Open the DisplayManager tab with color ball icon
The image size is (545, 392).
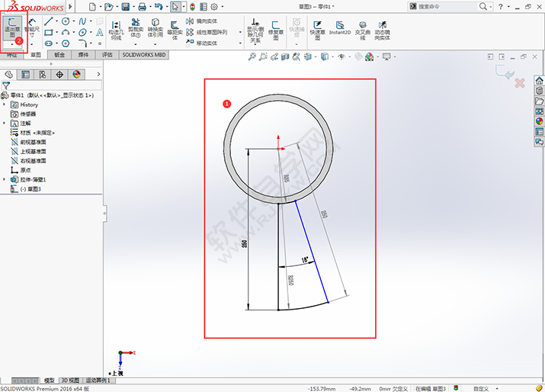(x=76, y=74)
